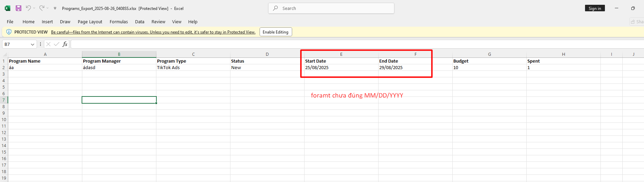Open Customize Quick Access Toolbar dropdown

point(55,8)
